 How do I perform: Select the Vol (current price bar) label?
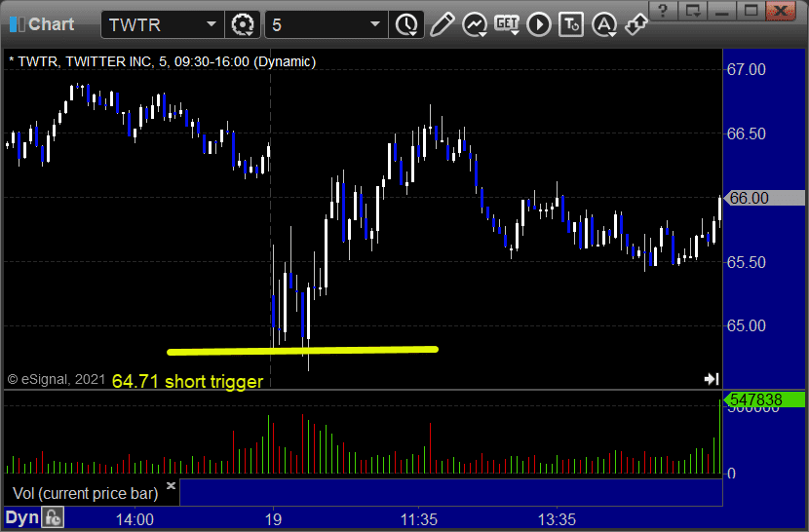pyautogui.click(x=85, y=494)
